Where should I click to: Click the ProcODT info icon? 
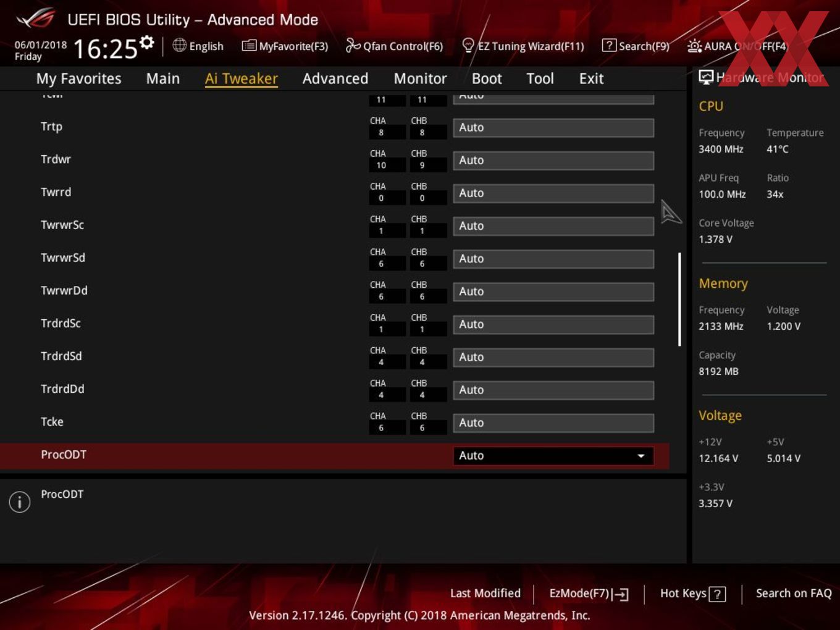click(20, 502)
